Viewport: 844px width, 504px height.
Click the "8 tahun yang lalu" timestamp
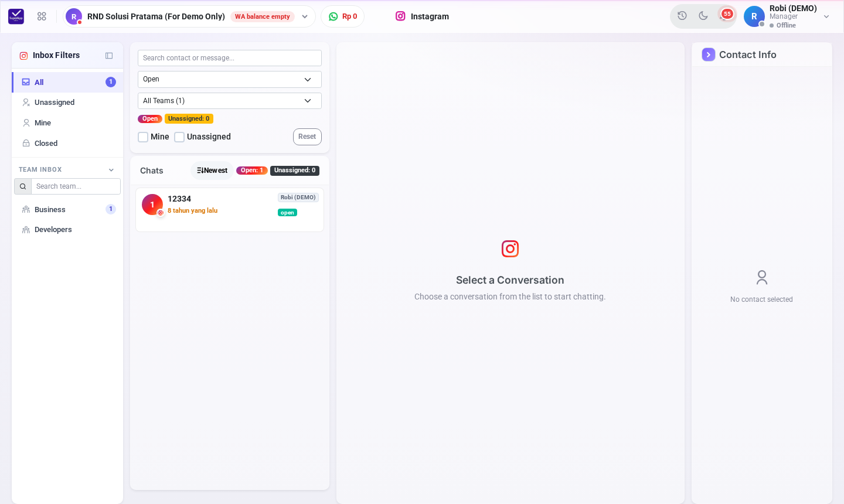(x=193, y=210)
